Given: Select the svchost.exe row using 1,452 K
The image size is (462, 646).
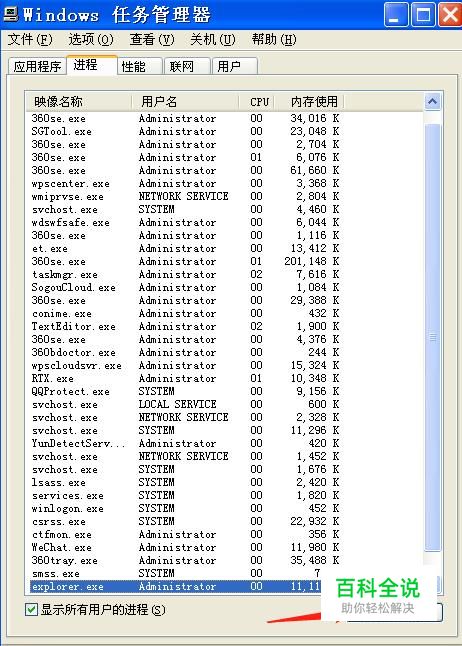Looking at the screenshot, I should [185, 456].
